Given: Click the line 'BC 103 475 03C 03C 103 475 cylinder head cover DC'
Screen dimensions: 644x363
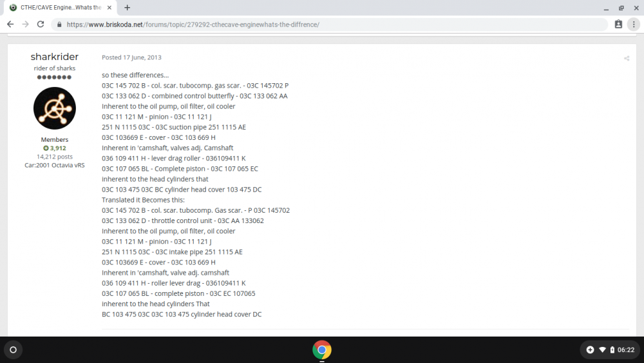Looking at the screenshot, I should (x=182, y=315).
